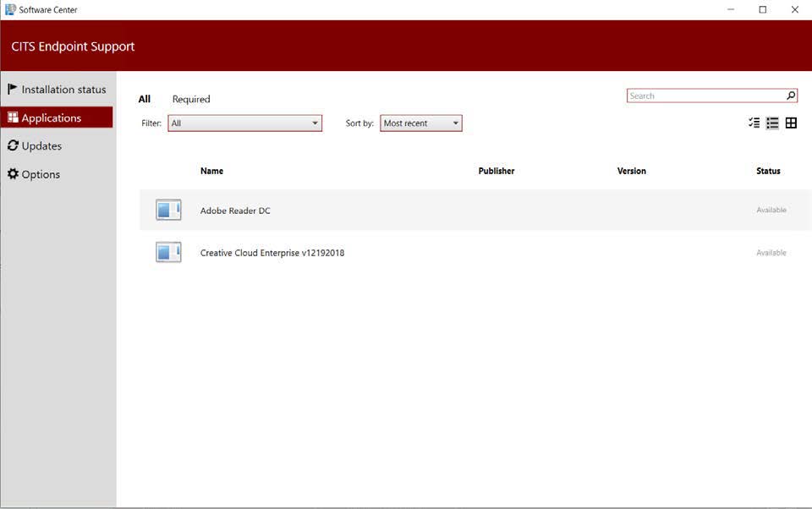
Task: Sort by the Version column header
Action: pos(631,171)
